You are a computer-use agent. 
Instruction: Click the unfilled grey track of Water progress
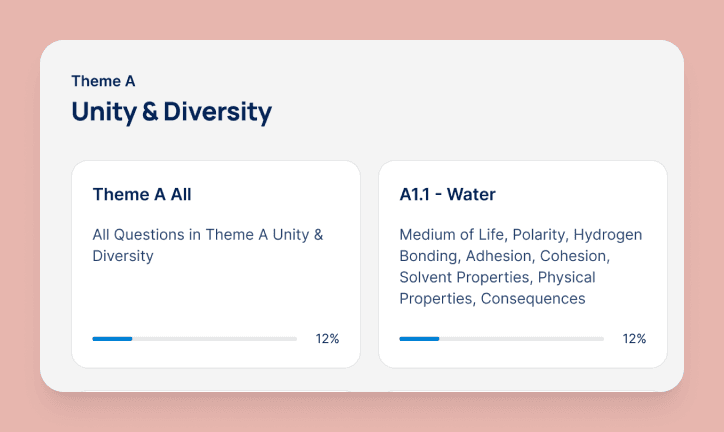522,339
